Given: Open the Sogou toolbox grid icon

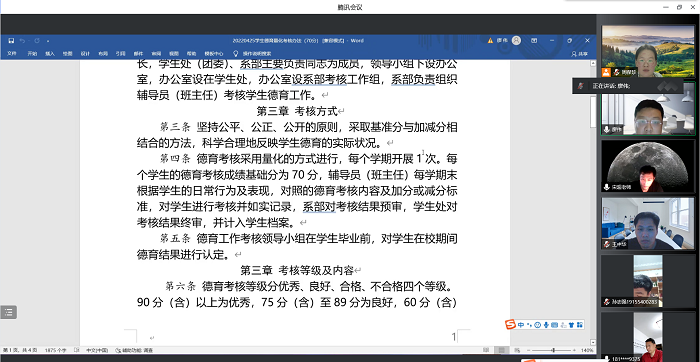Looking at the screenshot, I should coord(579,325).
